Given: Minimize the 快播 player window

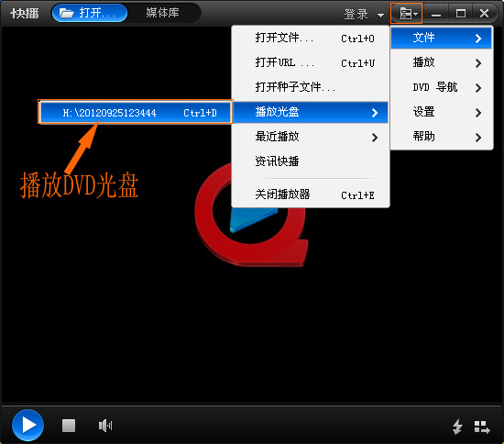Looking at the screenshot, I should tap(436, 14).
